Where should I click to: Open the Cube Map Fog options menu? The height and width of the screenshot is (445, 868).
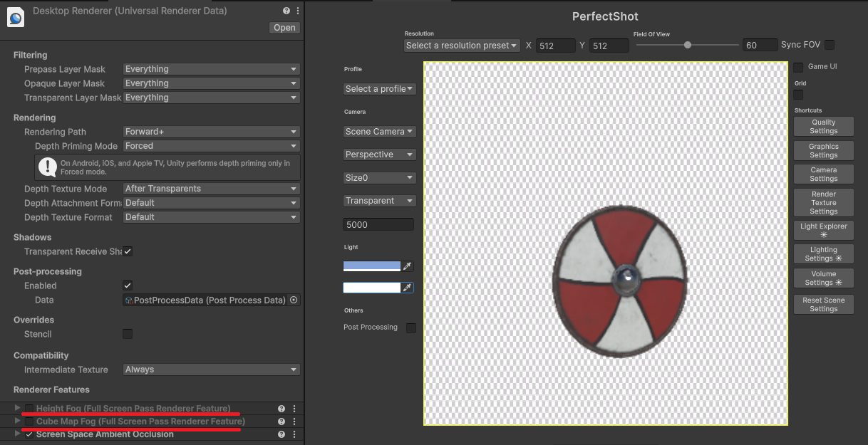click(294, 422)
